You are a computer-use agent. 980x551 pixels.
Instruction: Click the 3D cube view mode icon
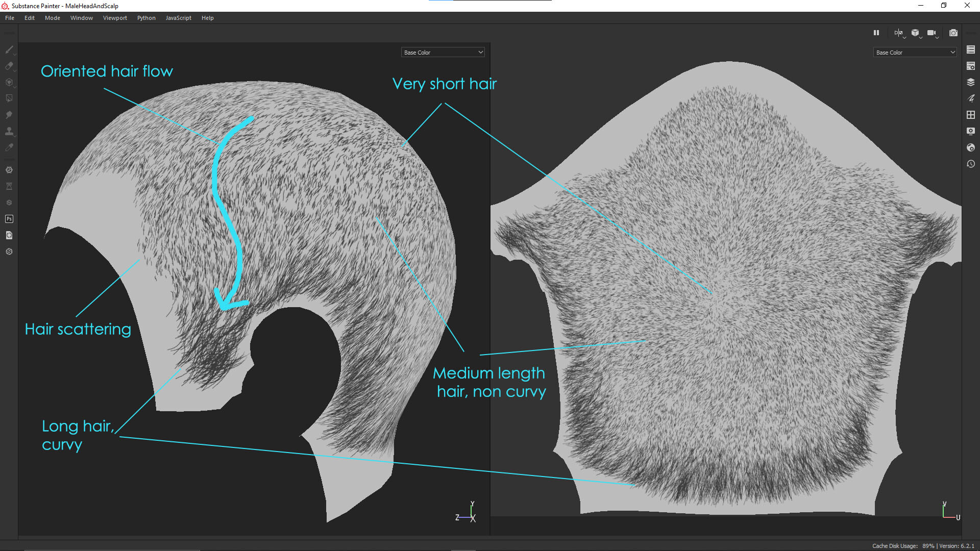click(x=915, y=33)
